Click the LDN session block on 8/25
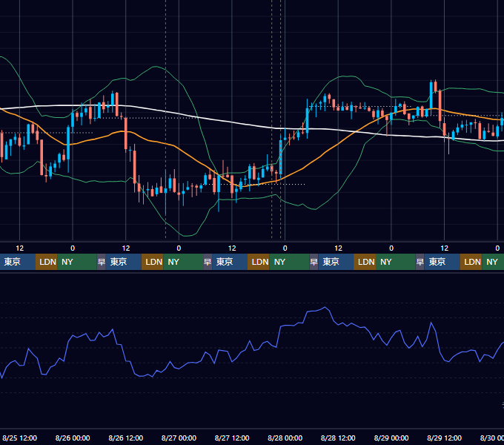504x445 pixels. coord(46,262)
